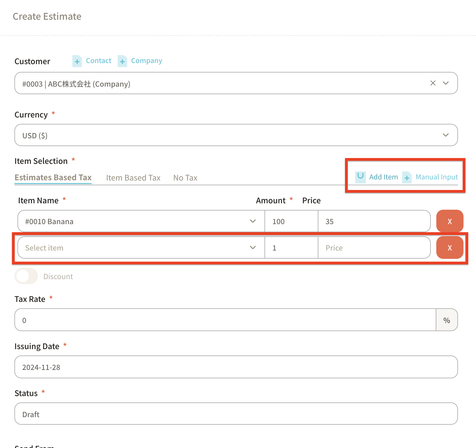476x448 pixels.
Task: Click the Issuing Date field
Action: [x=236, y=367]
